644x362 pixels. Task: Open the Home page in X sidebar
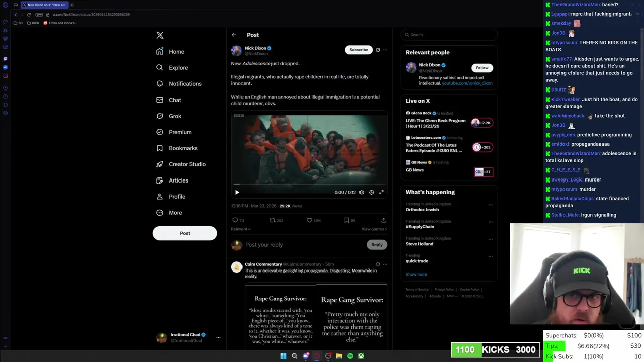[170, 52]
